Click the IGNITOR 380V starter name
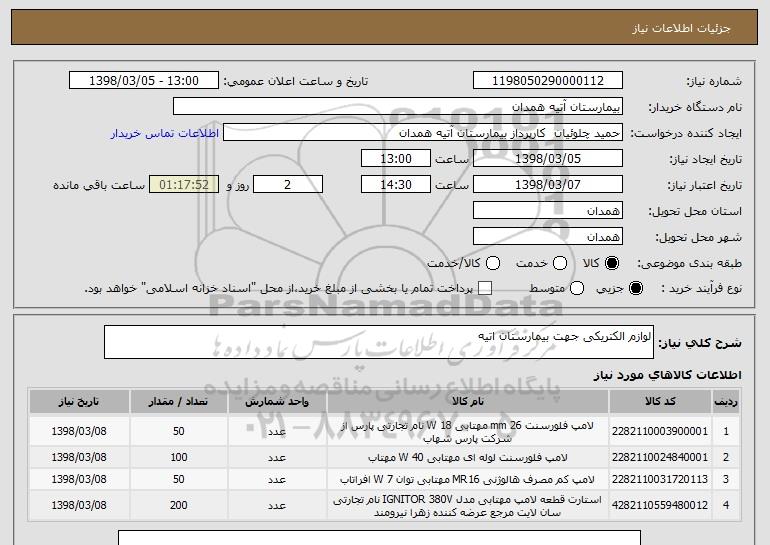Screen dimensions: 770x545 tap(468, 506)
